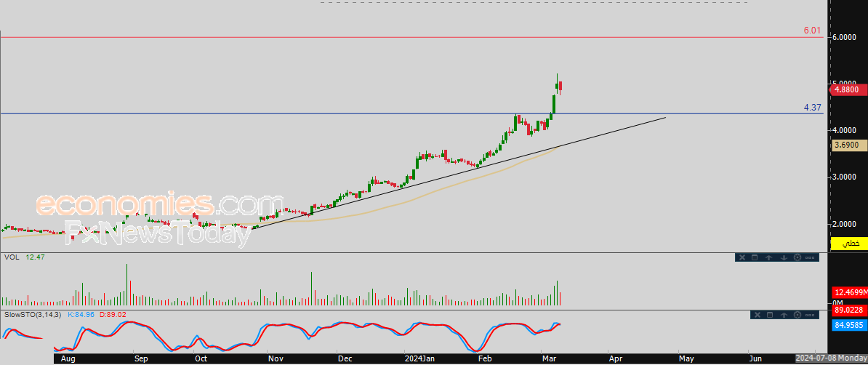Click the 2024-07-08 Monday date label

[x=831, y=358]
